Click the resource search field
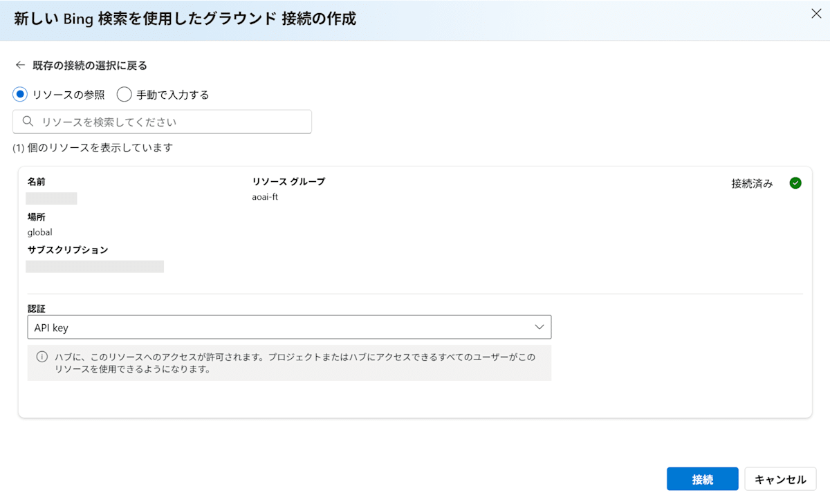The height and width of the screenshot is (504, 830). tap(162, 122)
